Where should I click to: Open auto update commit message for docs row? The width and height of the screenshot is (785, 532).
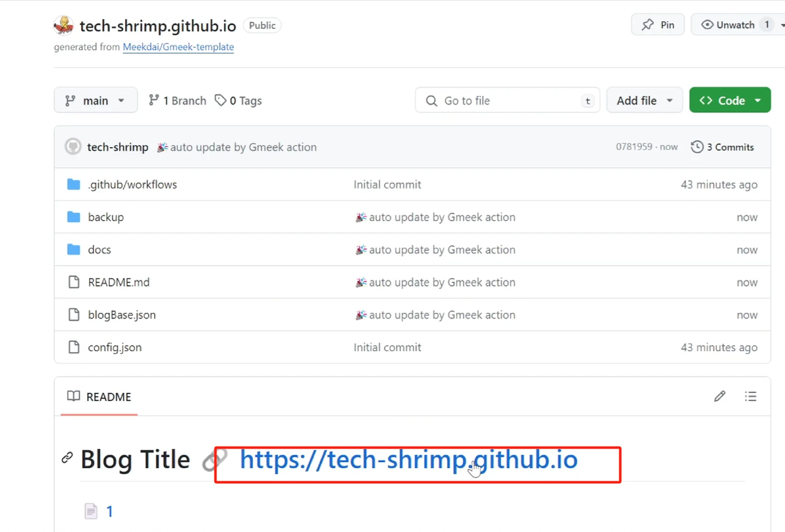point(435,250)
